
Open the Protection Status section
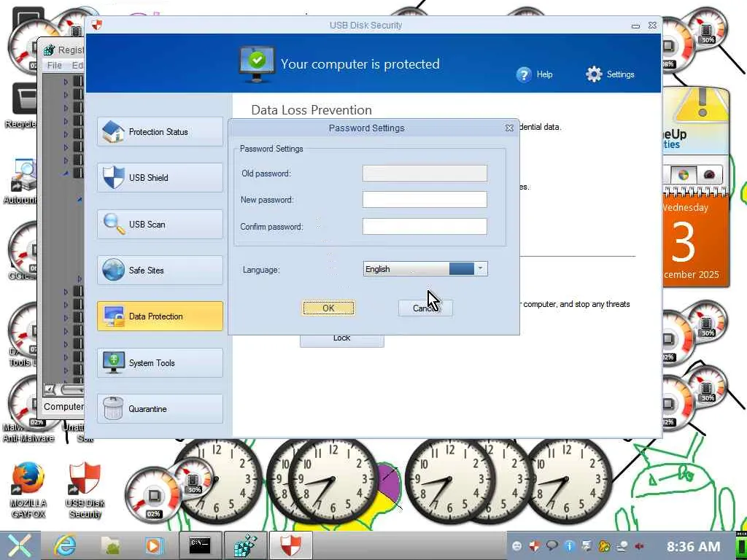(x=160, y=131)
